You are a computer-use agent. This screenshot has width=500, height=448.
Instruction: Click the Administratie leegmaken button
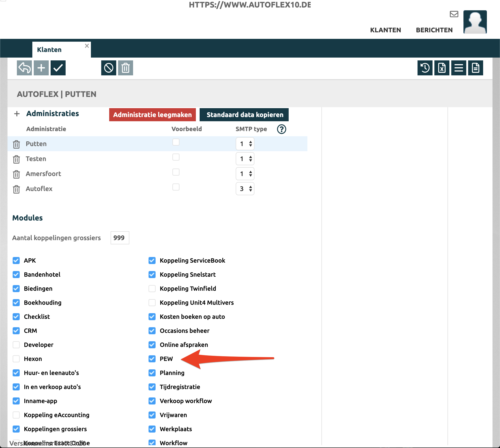pos(152,115)
